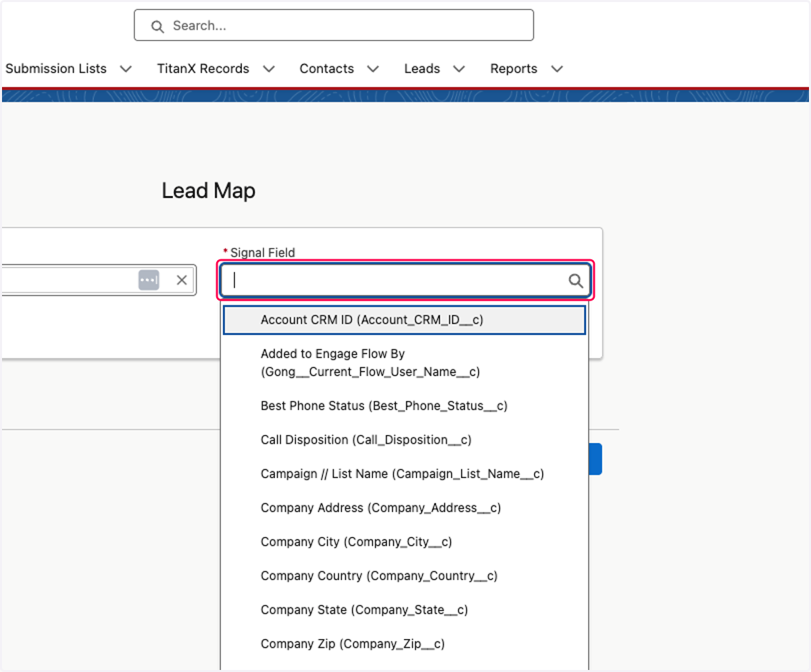Click the magnifier icon in Signal Field
The height and width of the screenshot is (672, 811).
pos(575,281)
